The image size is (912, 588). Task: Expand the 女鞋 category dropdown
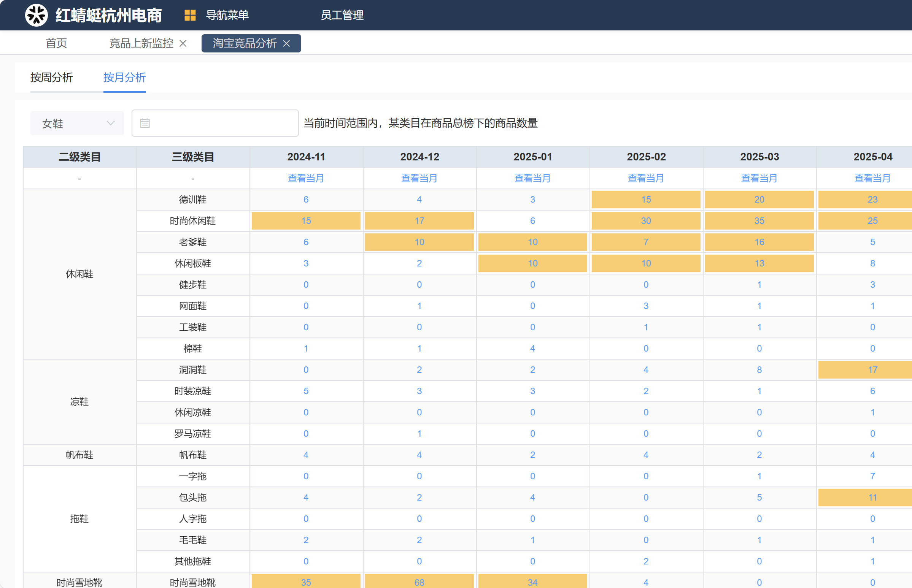77,123
